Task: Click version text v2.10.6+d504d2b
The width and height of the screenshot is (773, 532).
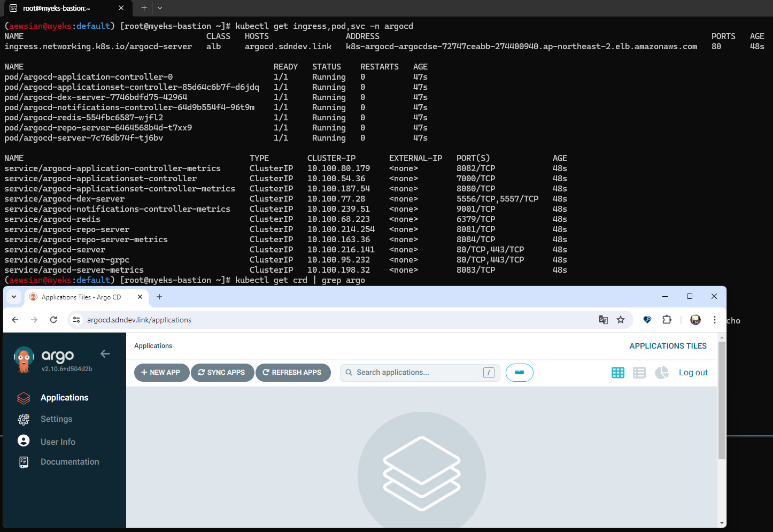Action: (x=67, y=369)
